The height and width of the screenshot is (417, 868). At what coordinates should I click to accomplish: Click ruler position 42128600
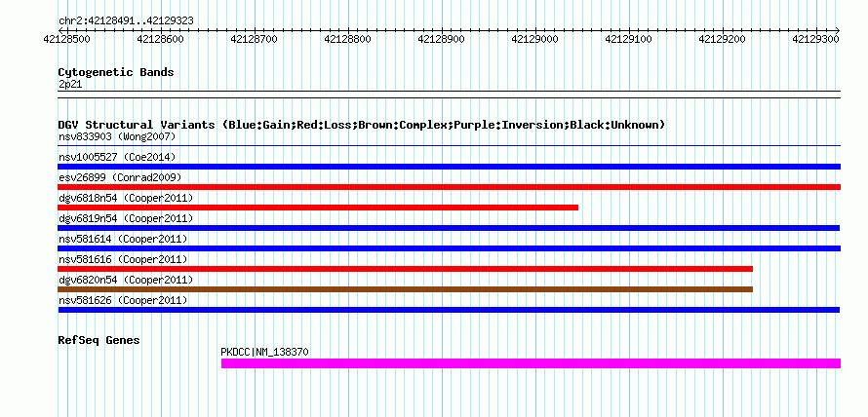(161, 39)
